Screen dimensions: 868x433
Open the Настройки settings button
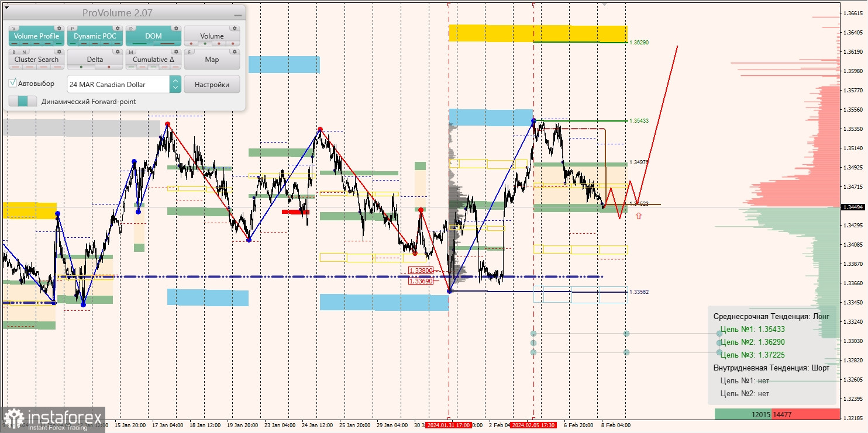[212, 84]
